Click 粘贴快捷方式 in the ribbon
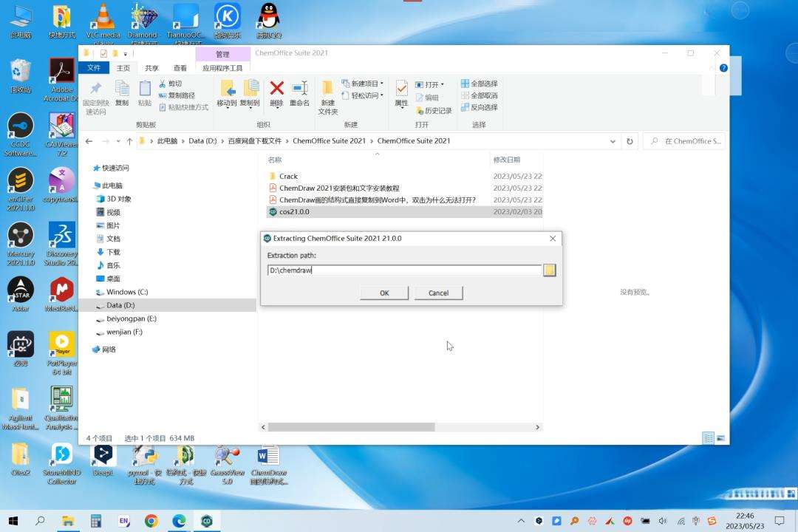The image size is (798, 532). pyautogui.click(x=184, y=107)
